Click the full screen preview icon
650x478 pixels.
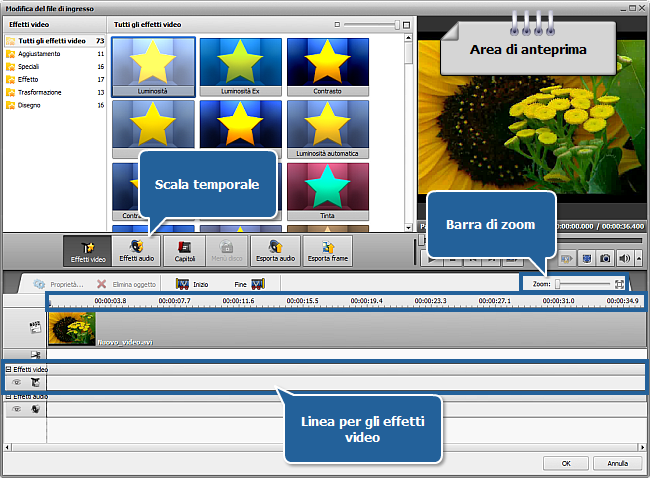[587, 259]
